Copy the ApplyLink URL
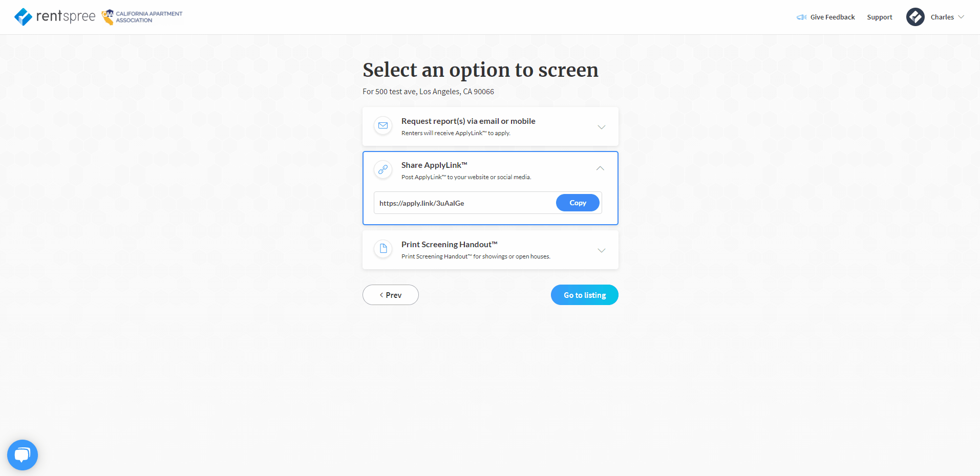 coord(578,203)
